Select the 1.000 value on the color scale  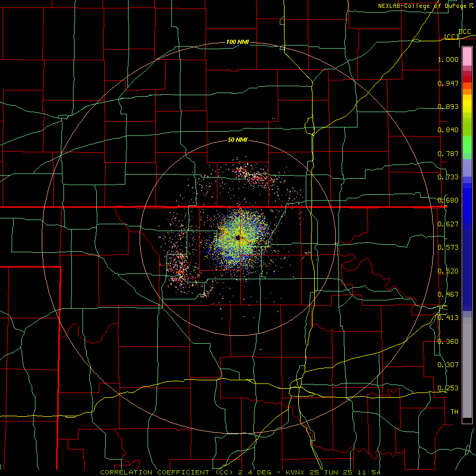tap(448, 59)
